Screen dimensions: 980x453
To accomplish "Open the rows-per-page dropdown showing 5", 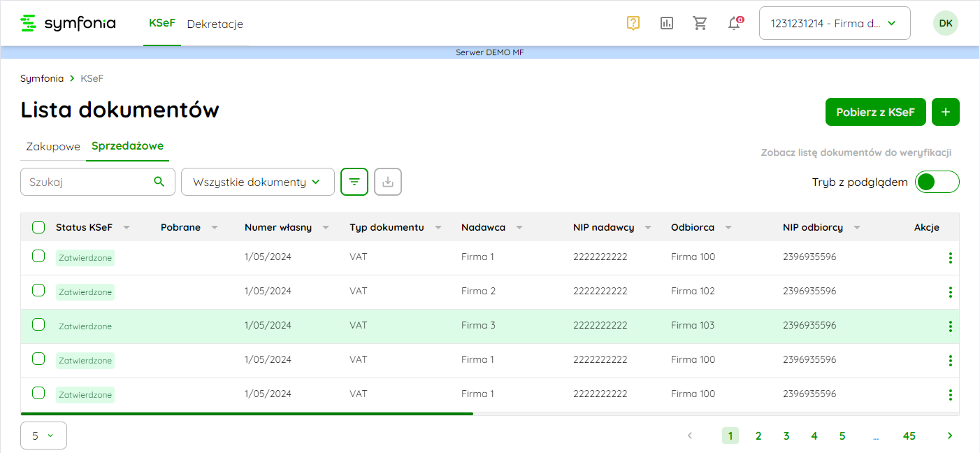I will tap(43, 436).
